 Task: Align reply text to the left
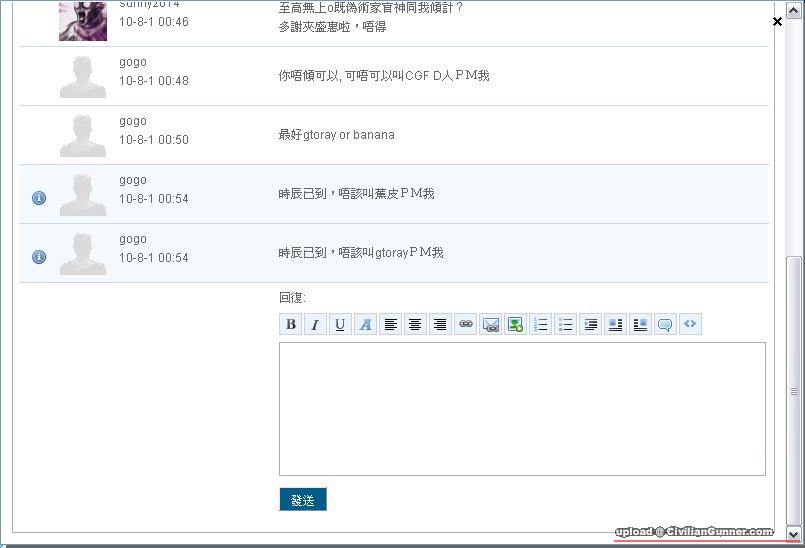[391, 324]
